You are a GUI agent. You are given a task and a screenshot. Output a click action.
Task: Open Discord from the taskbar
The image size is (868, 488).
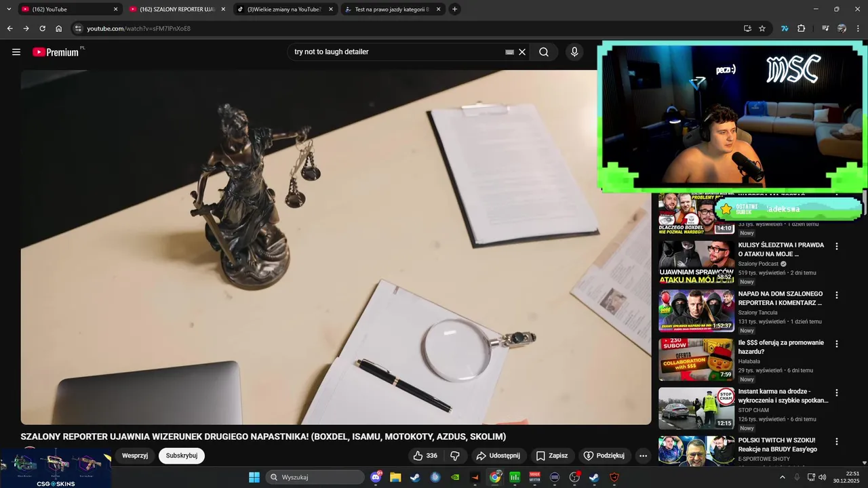(376, 477)
